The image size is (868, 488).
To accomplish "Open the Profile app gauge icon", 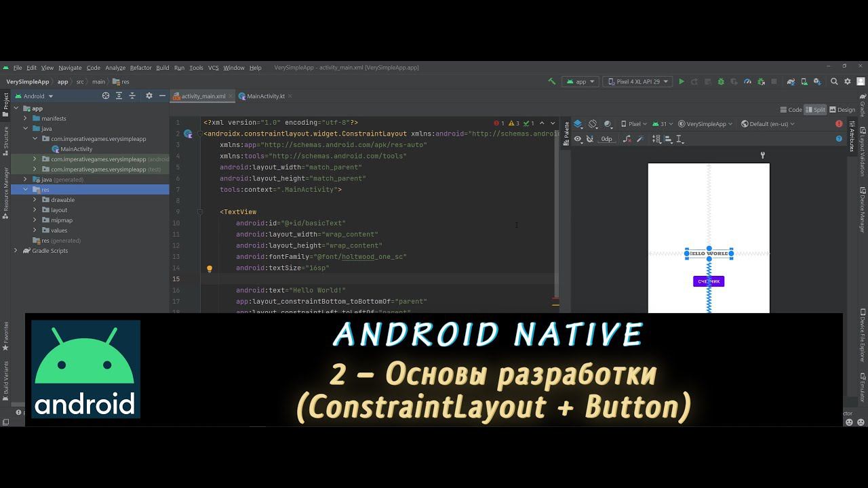I will 747,81.
